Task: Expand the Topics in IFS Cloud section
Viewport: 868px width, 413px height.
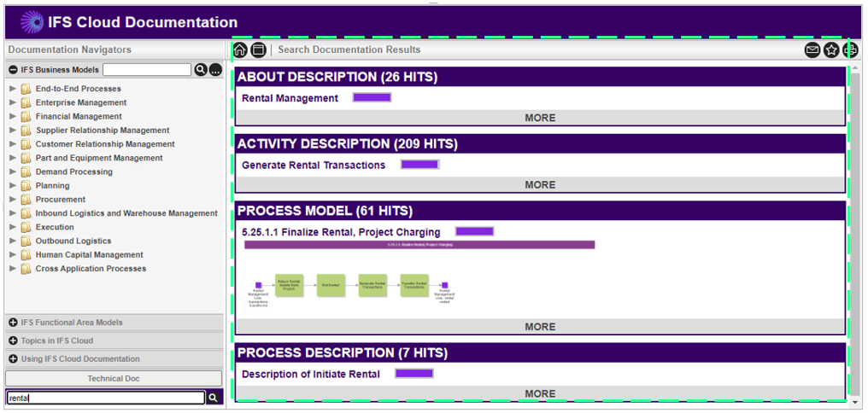Action: click(14, 340)
